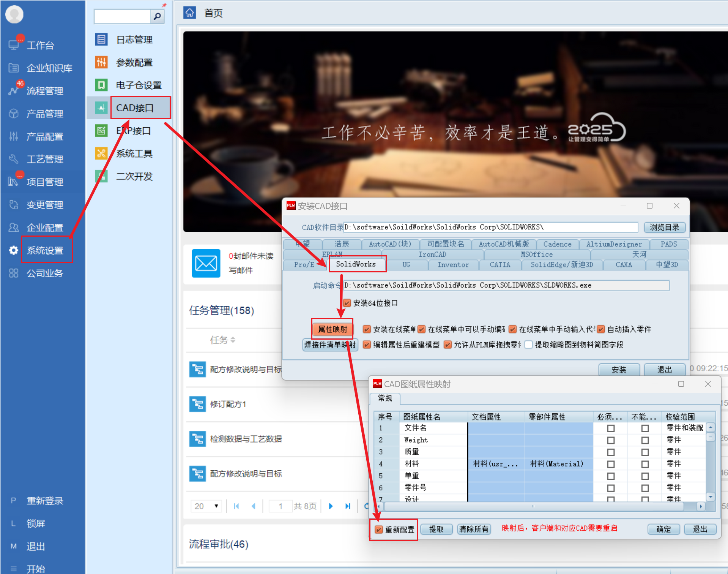Open 系统工具 submenu item
The width and height of the screenshot is (728, 574).
tap(134, 153)
